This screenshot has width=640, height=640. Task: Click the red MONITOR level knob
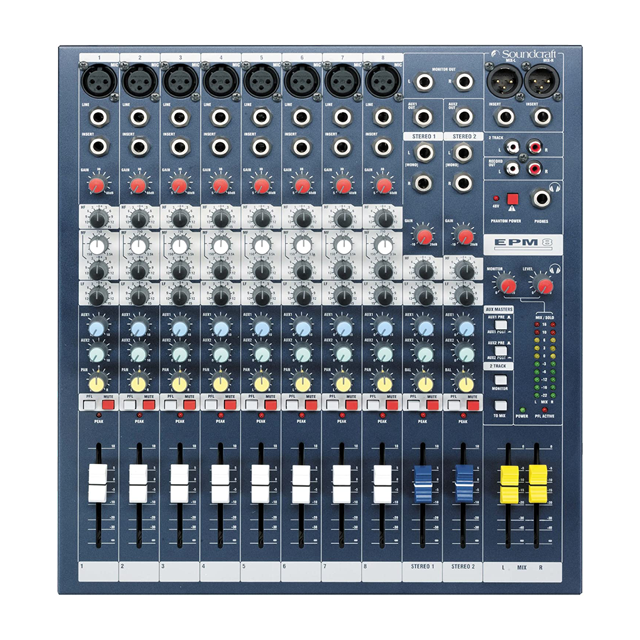[x=508, y=285]
